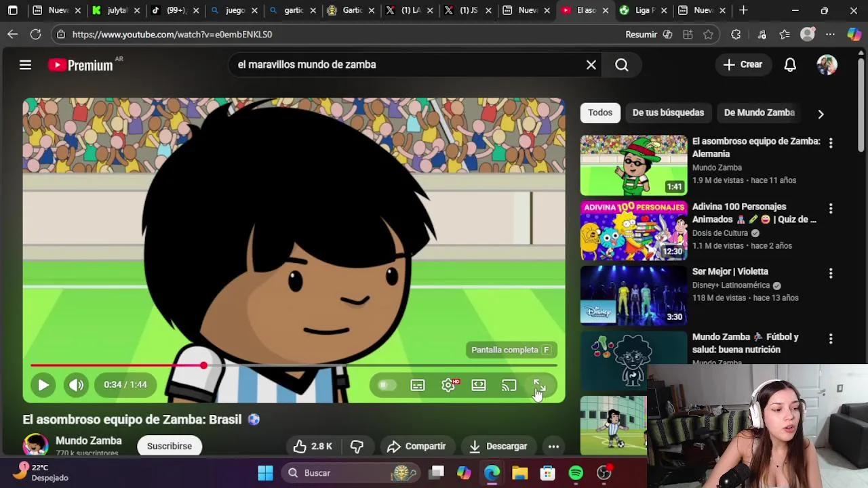Screen dimensions: 868x488
Task: Subscribe with the Suscribirse button
Action: pos(170,446)
